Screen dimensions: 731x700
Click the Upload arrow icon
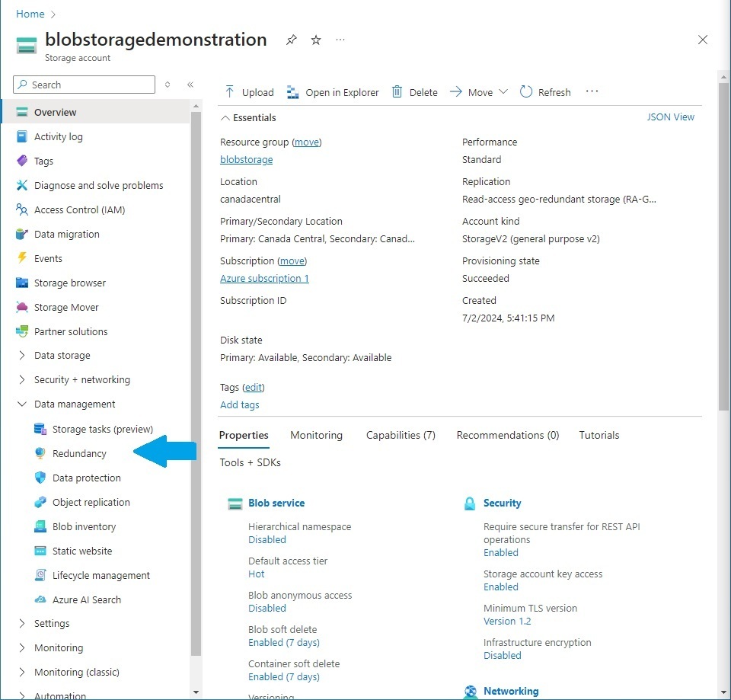coord(229,91)
